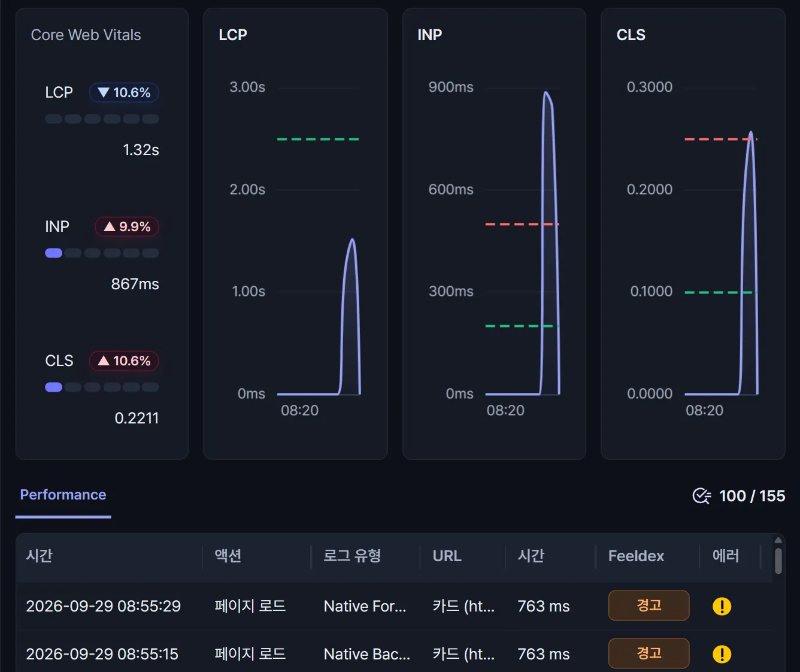Click the INP value 867ms

pos(135,284)
